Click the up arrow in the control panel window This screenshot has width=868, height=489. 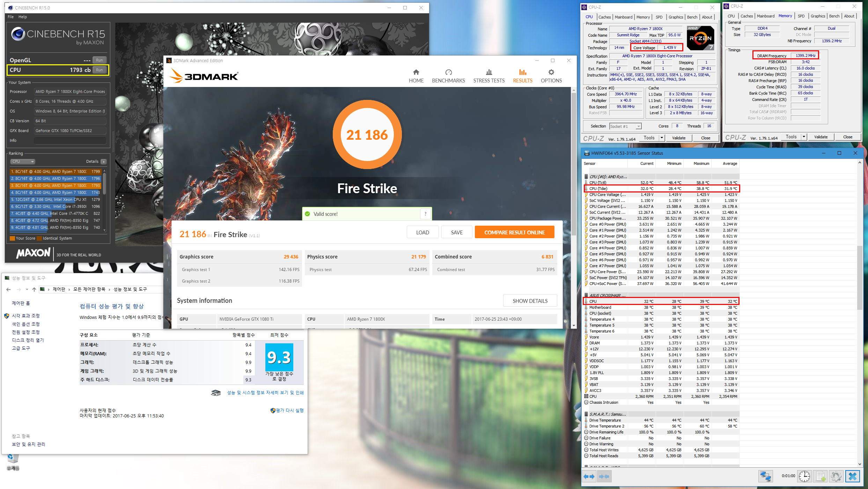(34, 289)
